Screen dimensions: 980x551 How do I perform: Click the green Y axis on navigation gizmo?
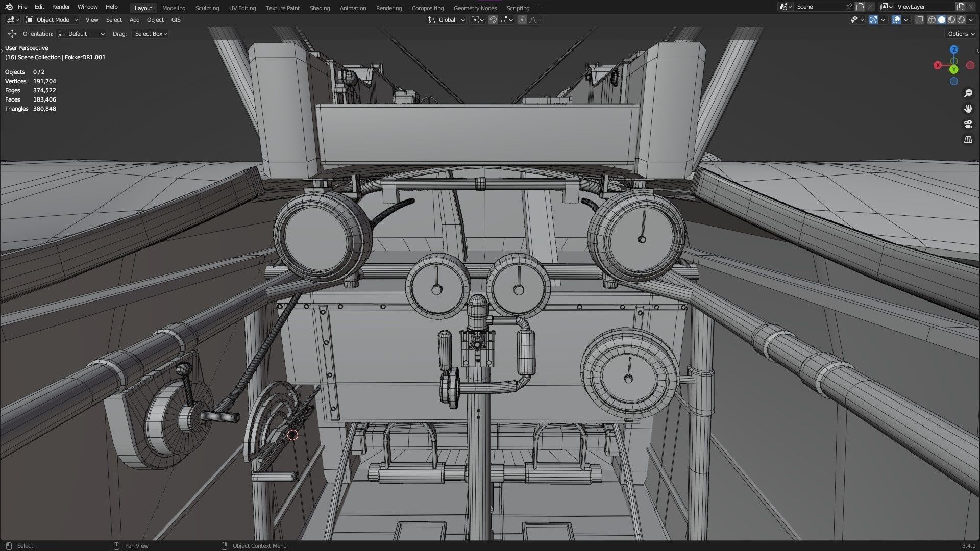click(953, 69)
